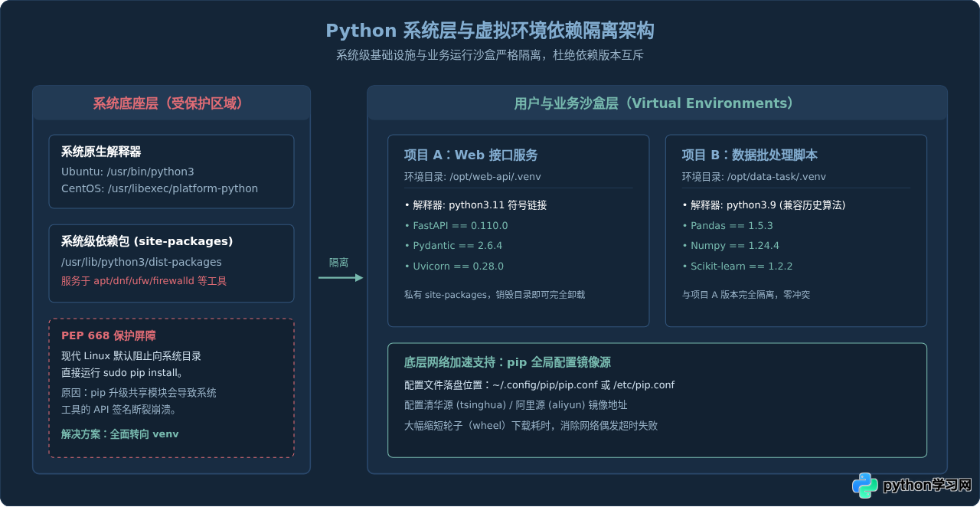
Task: Click the "系统原生解释器" heading
Action: tap(101, 152)
